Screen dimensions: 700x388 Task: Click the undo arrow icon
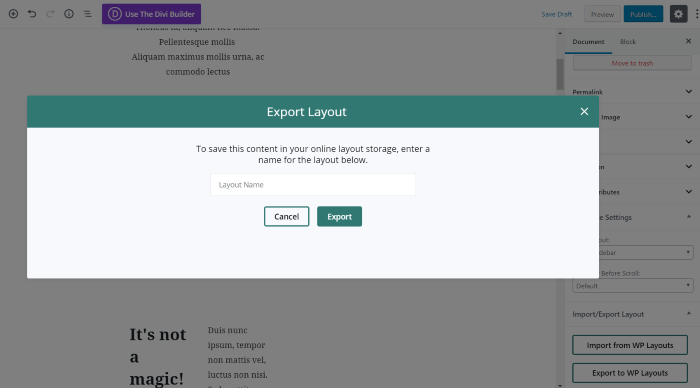(x=32, y=14)
